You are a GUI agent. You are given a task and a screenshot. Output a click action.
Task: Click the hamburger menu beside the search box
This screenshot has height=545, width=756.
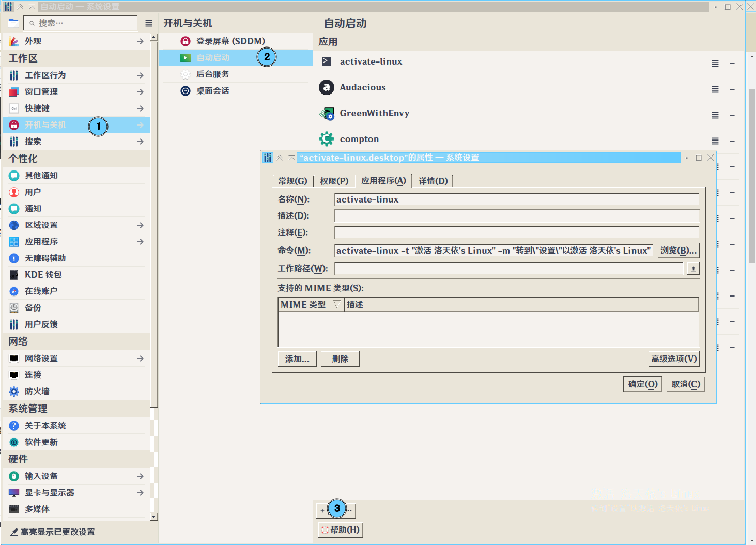(x=149, y=23)
